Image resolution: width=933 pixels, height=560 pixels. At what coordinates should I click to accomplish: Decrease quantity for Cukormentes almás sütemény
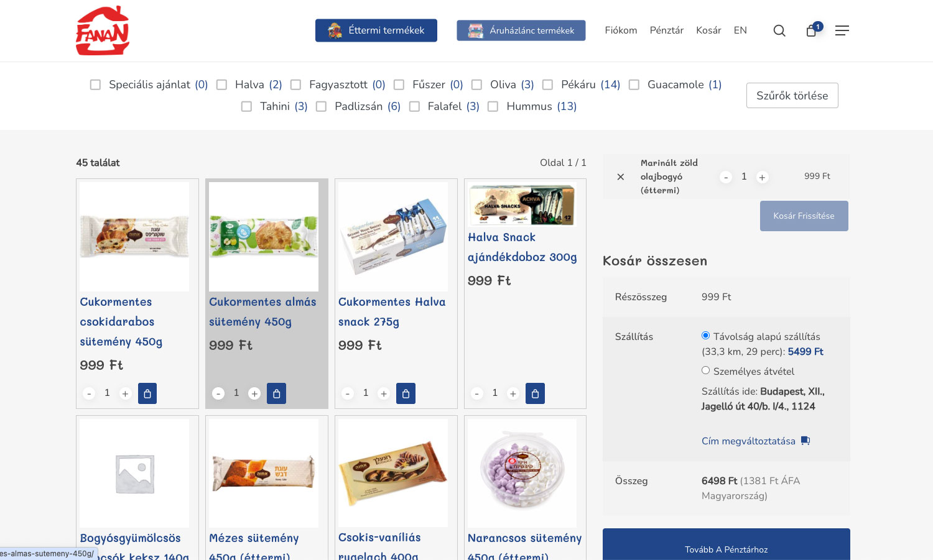point(218,393)
